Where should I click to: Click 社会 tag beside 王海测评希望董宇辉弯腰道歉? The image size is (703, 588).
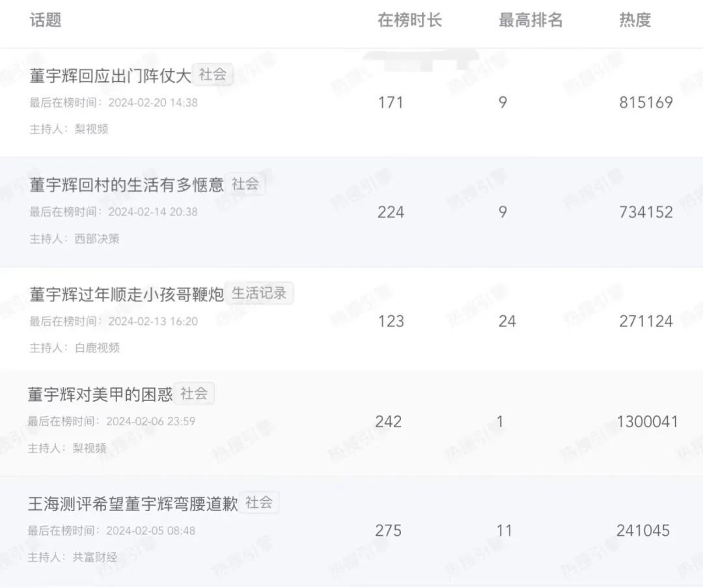(x=258, y=502)
